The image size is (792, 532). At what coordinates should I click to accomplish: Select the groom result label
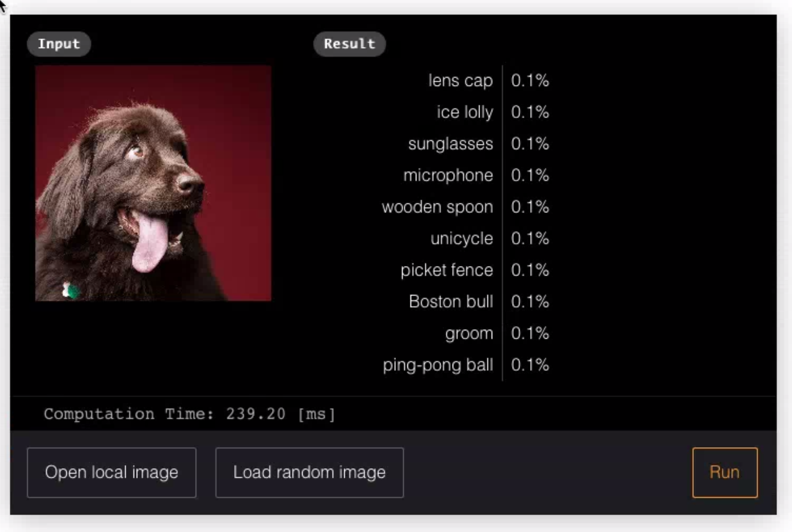click(469, 333)
